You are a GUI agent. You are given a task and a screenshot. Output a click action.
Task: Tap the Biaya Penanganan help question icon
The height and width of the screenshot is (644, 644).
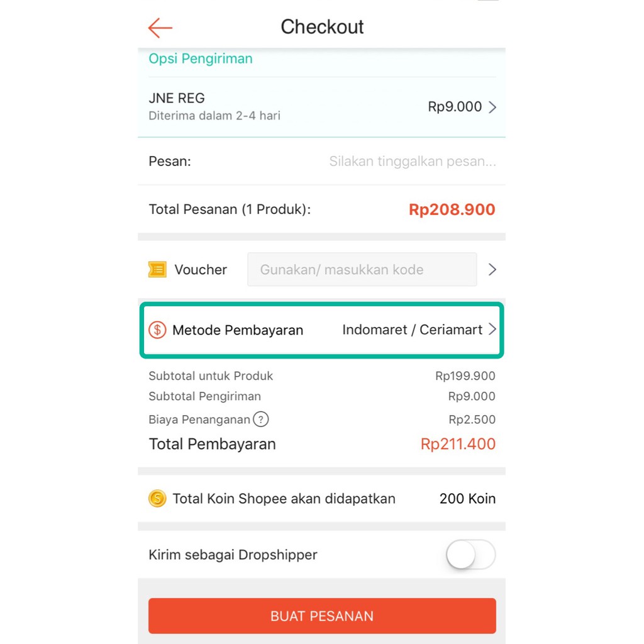pos(260,419)
